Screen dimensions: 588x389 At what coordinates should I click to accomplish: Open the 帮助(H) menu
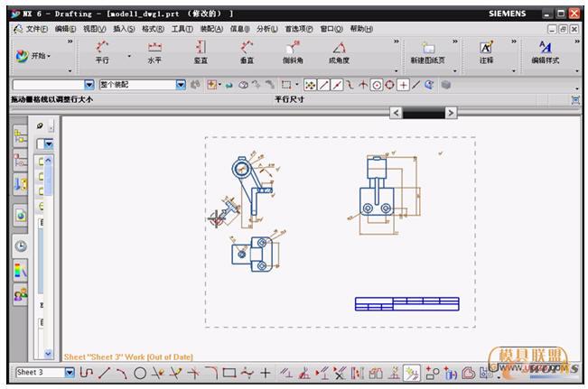[360, 29]
